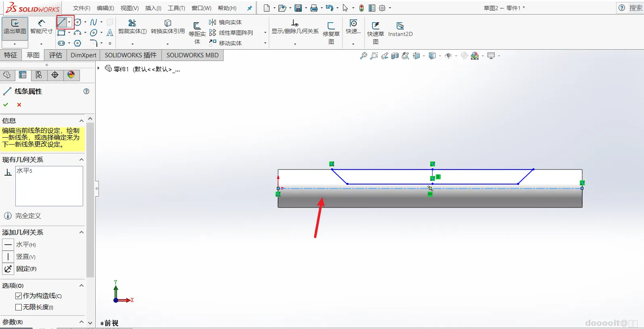This screenshot has height=329, width=644.
Task: Open the DisplayManager color ball tab
Action: coord(71,75)
